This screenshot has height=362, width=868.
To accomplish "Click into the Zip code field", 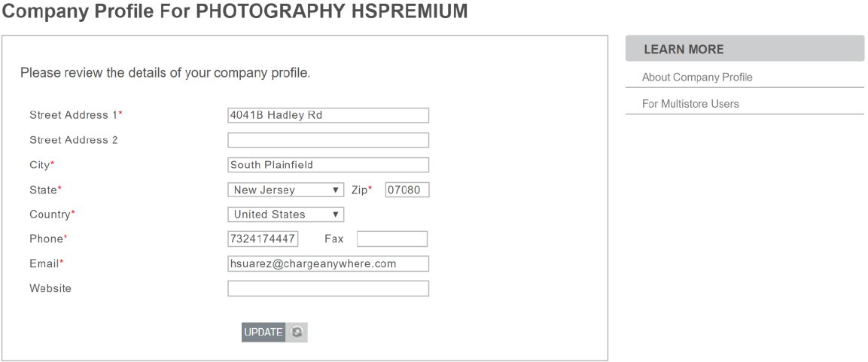I will click(407, 190).
